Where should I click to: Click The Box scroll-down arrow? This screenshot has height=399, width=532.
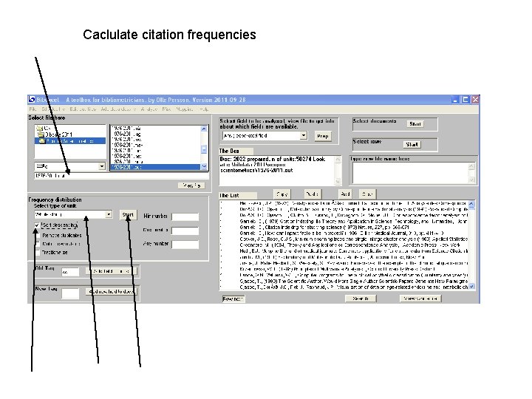(x=338, y=182)
